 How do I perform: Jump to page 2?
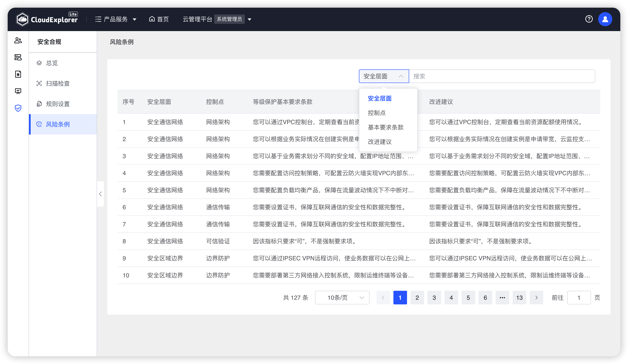[x=417, y=297]
